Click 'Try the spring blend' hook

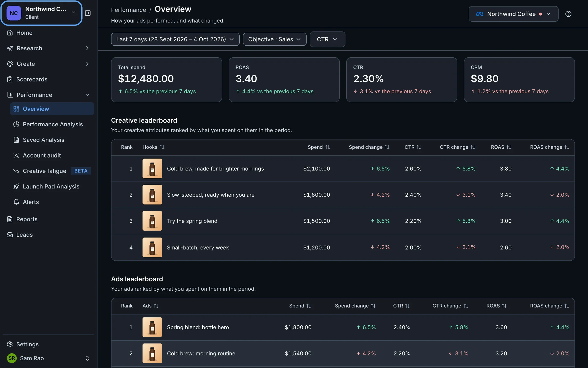[x=192, y=221]
